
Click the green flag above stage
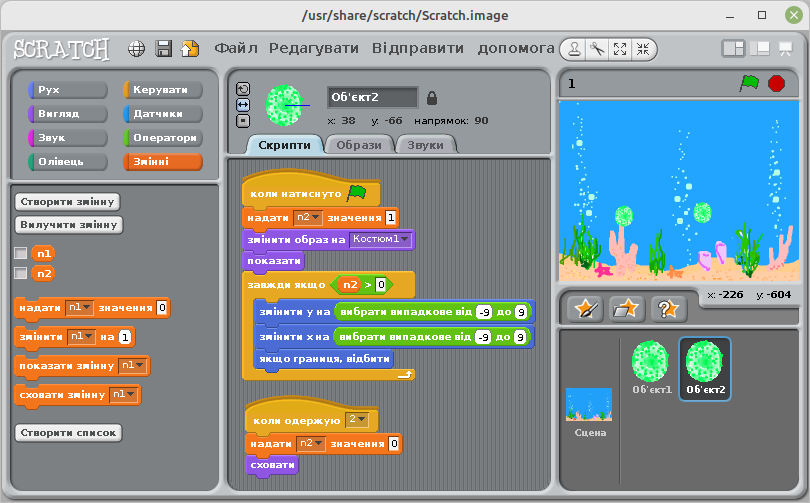750,83
